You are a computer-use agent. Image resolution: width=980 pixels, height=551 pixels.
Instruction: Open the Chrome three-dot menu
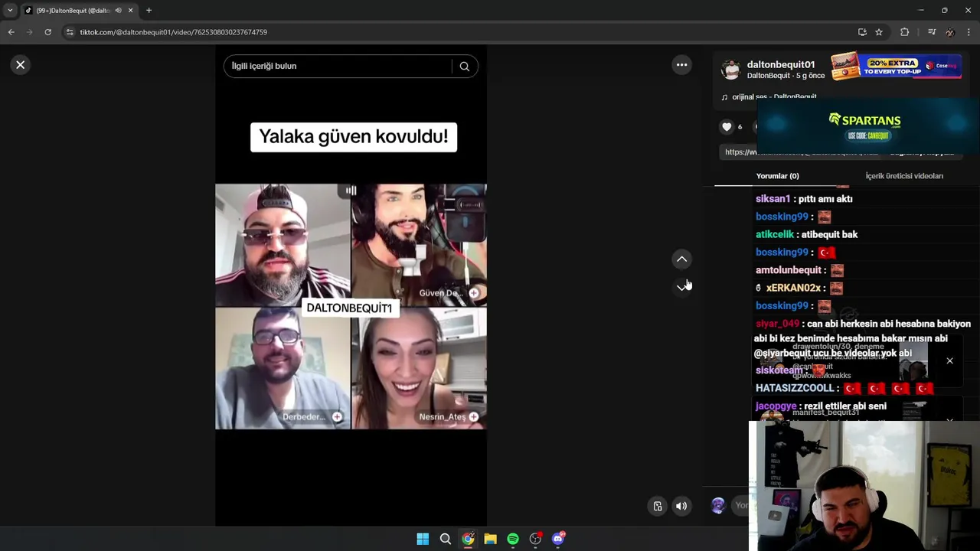[969, 32]
